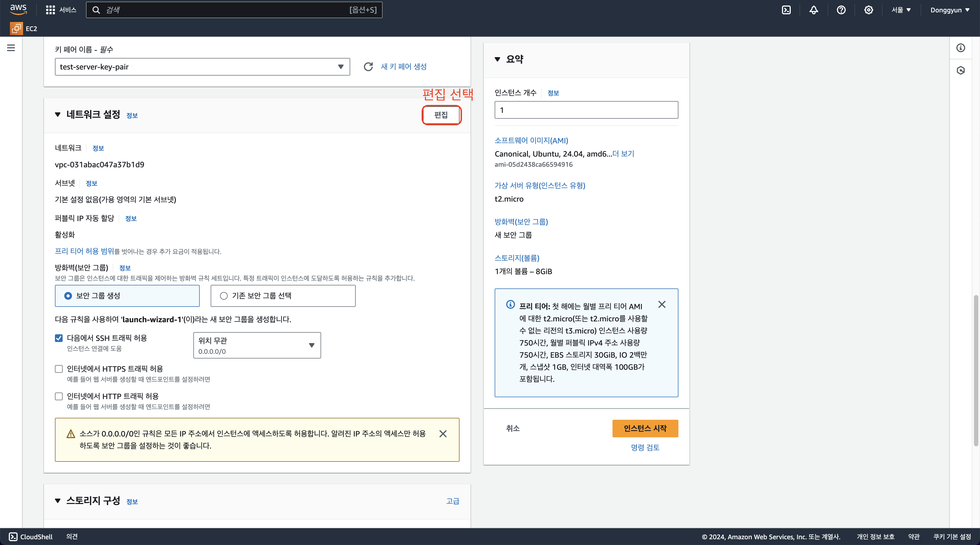Launch CloudShell from the top navigation bar
The height and width of the screenshot is (545, 980).
tap(786, 10)
